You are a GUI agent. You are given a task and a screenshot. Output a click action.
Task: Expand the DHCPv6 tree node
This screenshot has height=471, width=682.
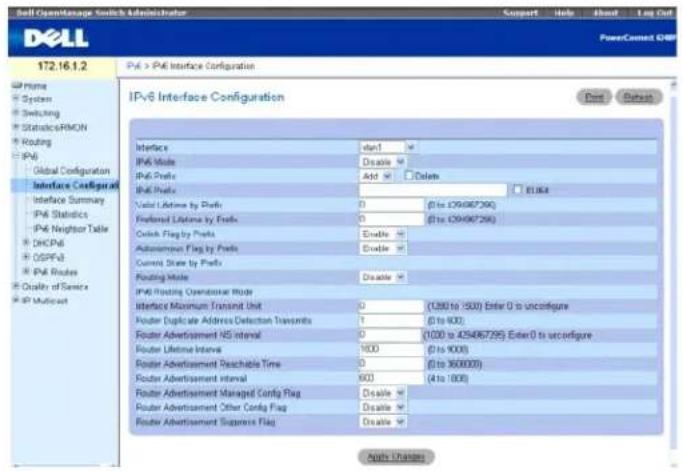pyautogui.click(x=27, y=242)
